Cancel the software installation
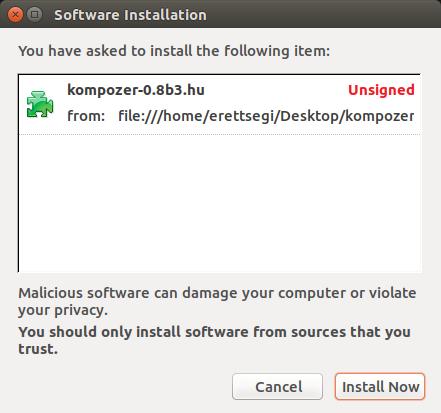The width and height of the screenshot is (441, 413). pos(277,387)
